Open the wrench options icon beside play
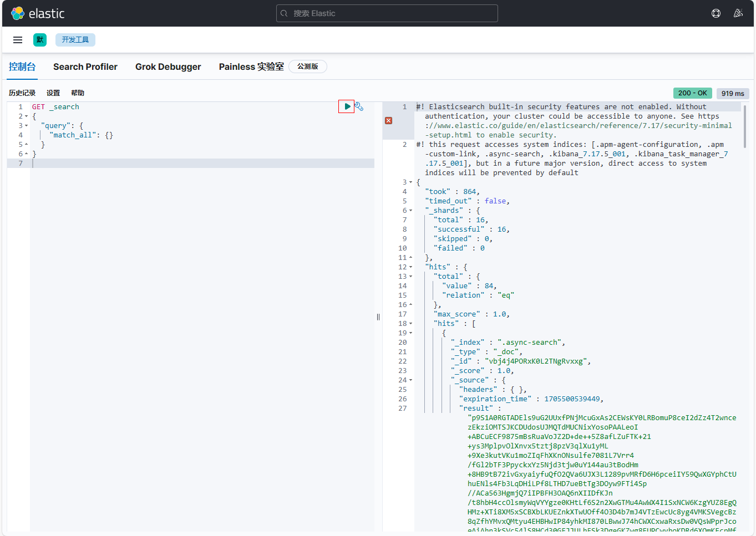The height and width of the screenshot is (536, 756). click(x=359, y=106)
